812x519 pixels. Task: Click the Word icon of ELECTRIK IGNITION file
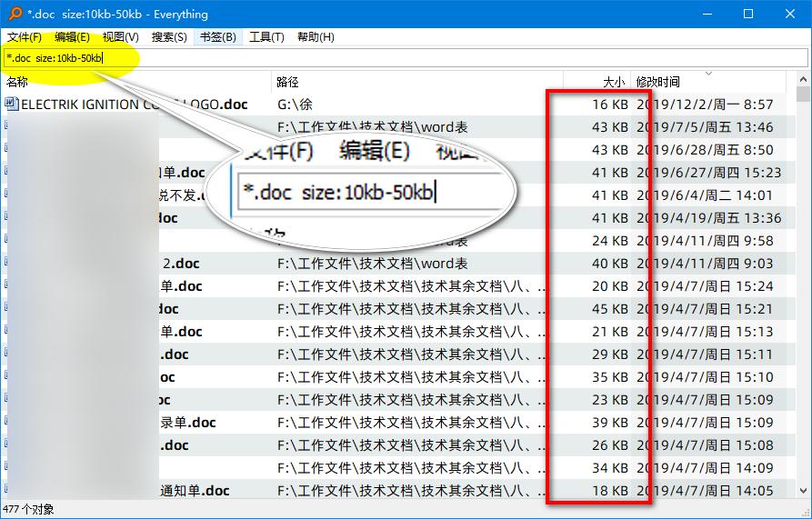click(12, 104)
